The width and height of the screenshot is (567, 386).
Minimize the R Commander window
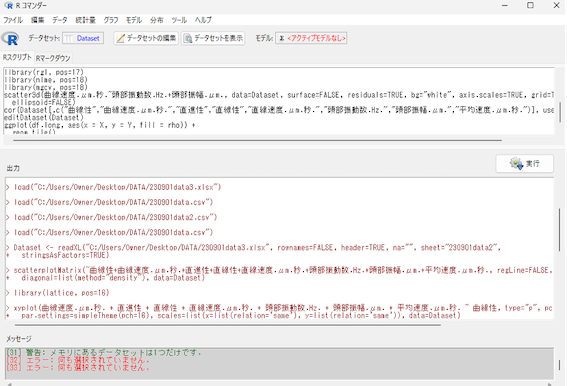[x=505, y=5]
